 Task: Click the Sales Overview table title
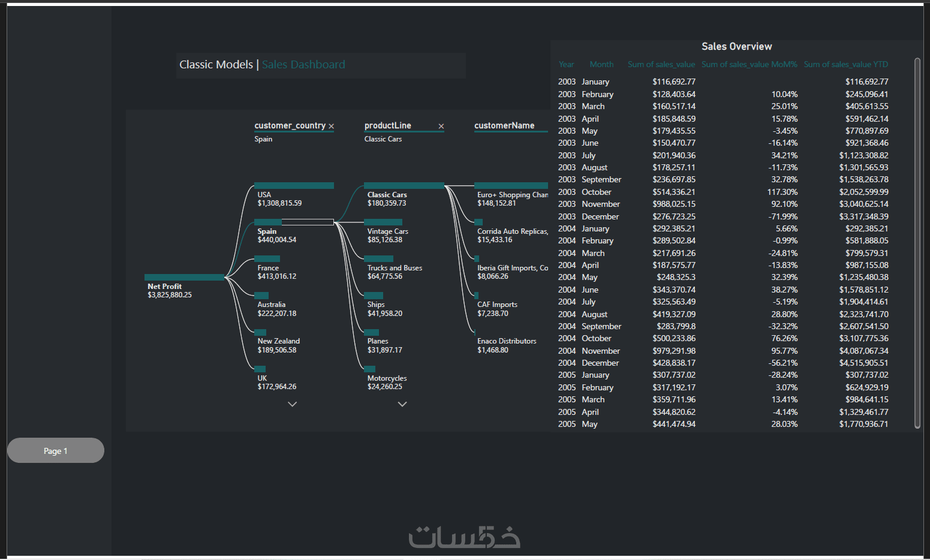tap(737, 47)
